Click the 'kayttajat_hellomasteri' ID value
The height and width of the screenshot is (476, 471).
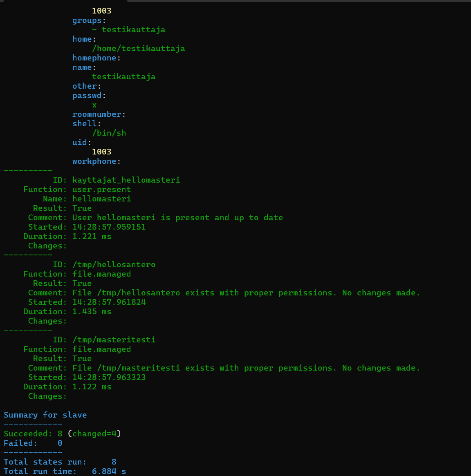pos(126,180)
